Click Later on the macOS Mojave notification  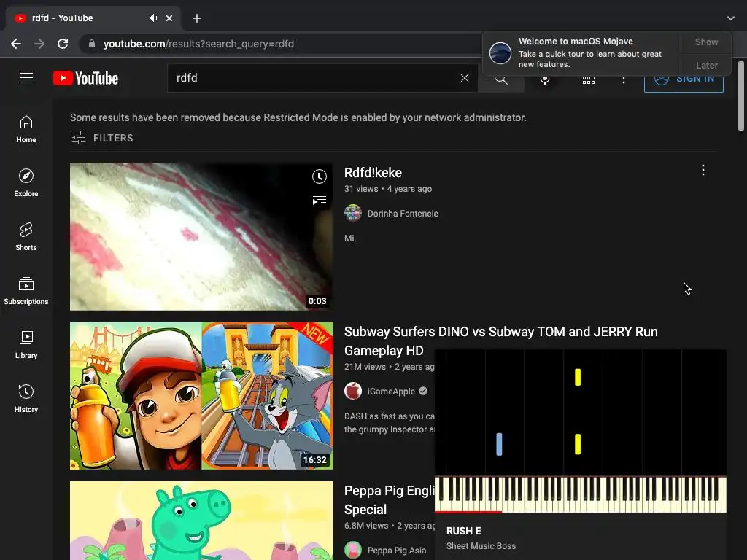pos(706,65)
